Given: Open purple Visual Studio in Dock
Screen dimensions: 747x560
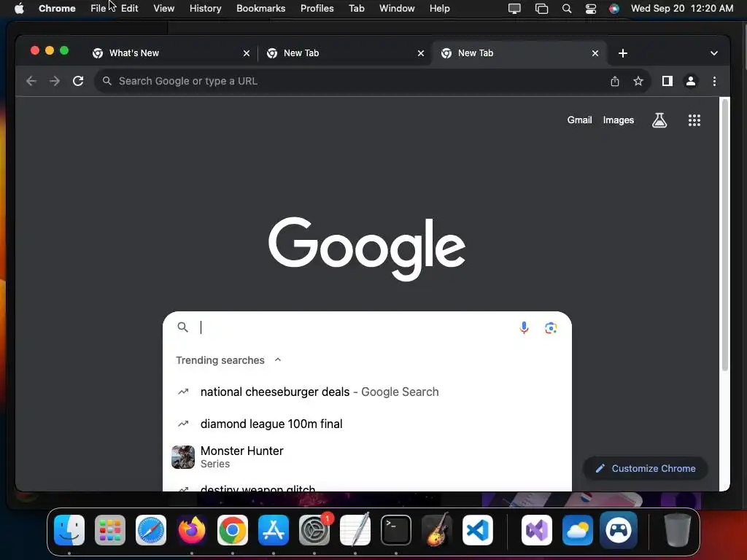Looking at the screenshot, I should (x=537, y=530).
